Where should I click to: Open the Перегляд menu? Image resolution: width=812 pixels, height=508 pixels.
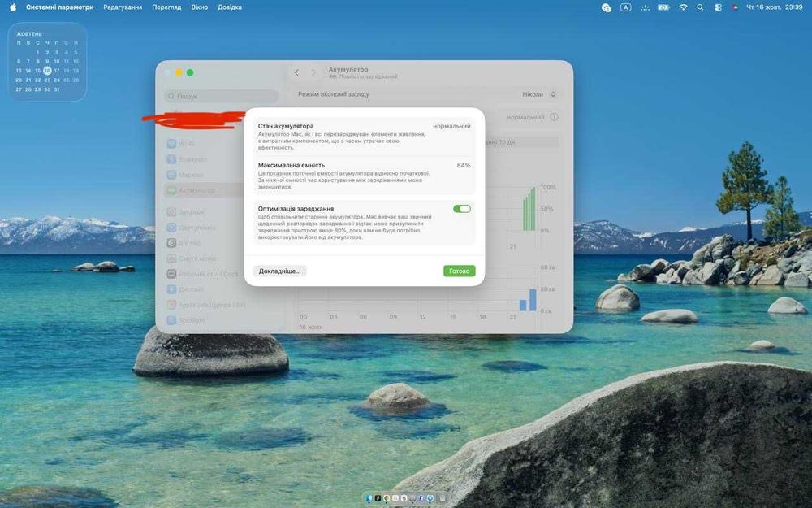pos(166,7)
